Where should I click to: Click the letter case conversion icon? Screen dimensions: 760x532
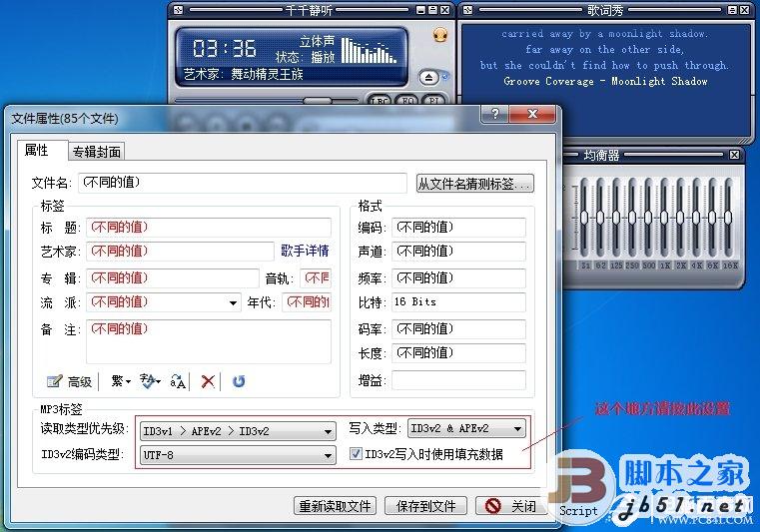pos(178,382)
